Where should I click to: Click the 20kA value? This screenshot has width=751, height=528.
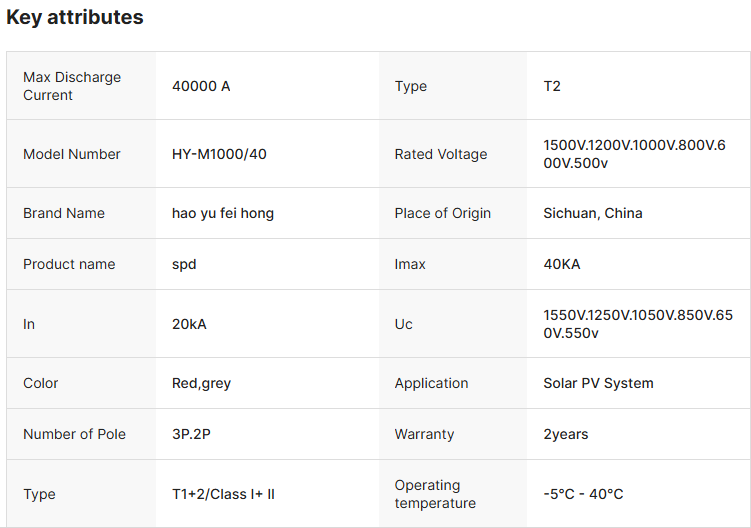(189, 324)
